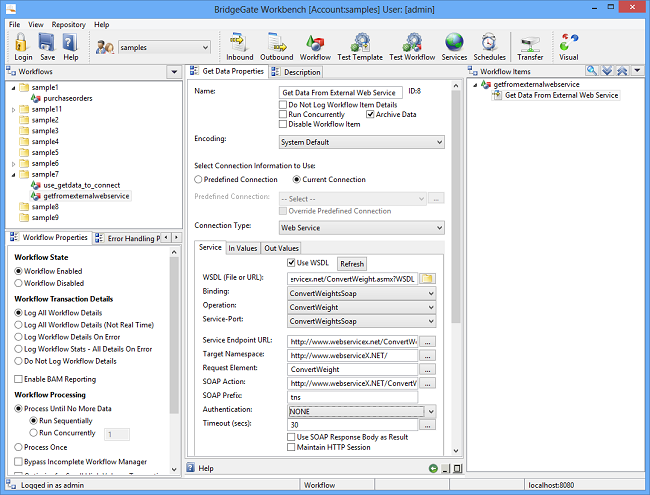Screen dimensions: 650x495
Task: Select the Predefined Connection radio button
Action: point(198,179)
